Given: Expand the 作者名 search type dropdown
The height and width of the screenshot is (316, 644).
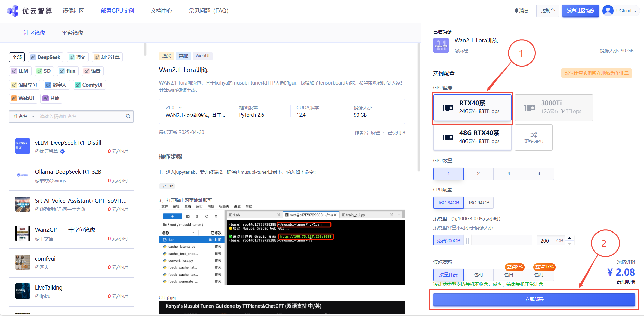Looking at the screenshot, I should 24,116.
